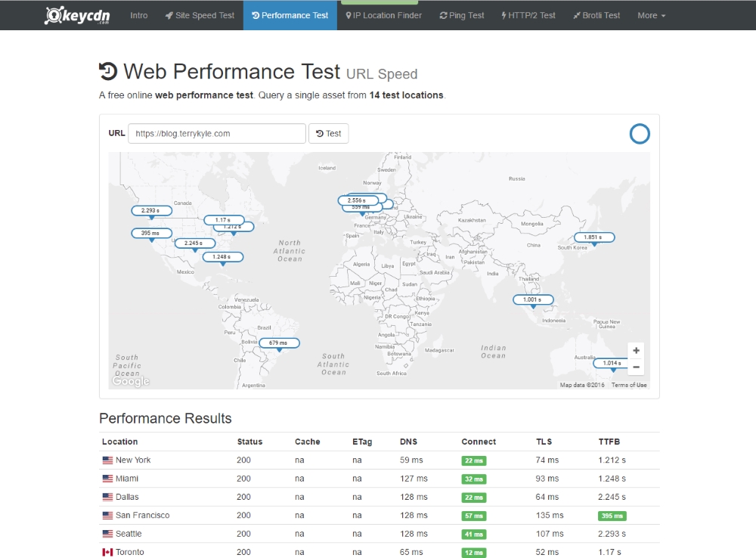This screenshot has height=558, width=756.
Task: Click the 1.001 s Singapore map marker
Action: click(533, 300)
